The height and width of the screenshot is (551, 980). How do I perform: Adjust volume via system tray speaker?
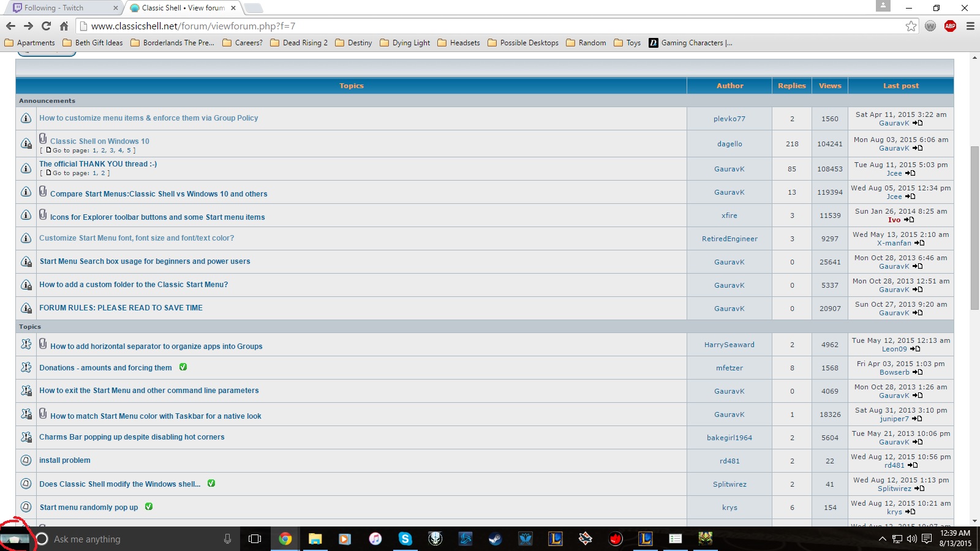click(x=911, y=539)
